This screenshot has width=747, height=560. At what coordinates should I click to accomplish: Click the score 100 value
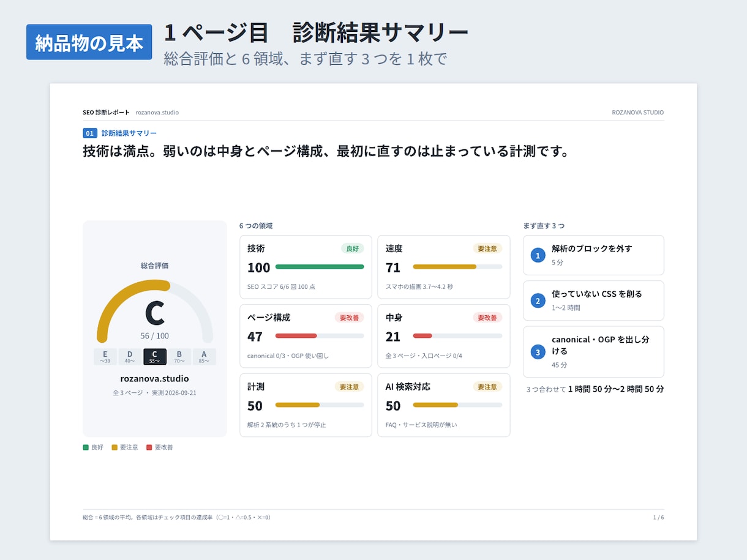pyautogui.click(x=259, y=267)
